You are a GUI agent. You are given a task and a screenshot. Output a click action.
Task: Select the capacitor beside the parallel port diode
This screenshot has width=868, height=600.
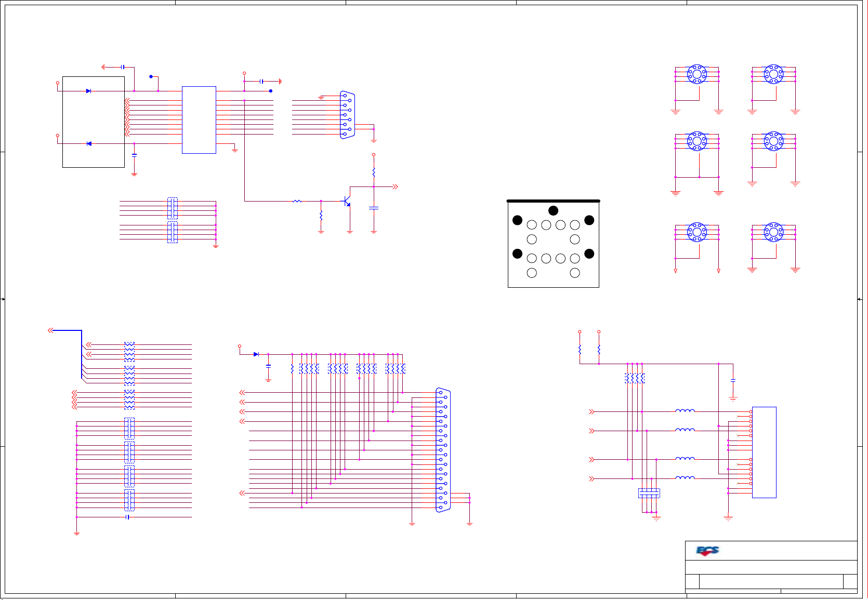tap(268, 366)
